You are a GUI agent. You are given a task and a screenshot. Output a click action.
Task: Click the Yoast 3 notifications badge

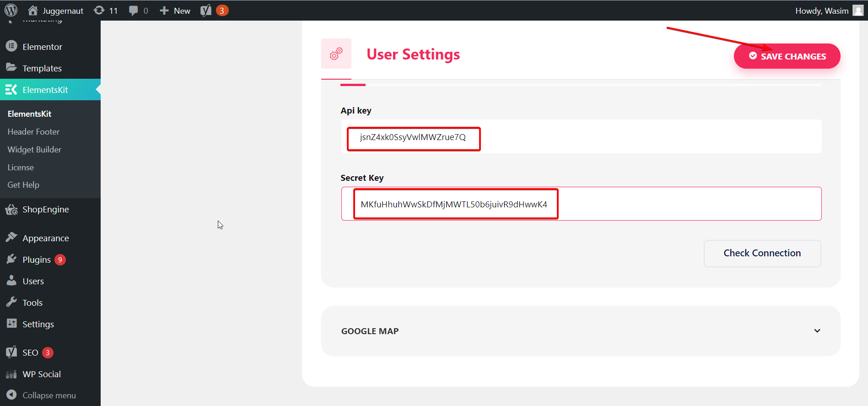pyautogui.click(x=222, y=11)
